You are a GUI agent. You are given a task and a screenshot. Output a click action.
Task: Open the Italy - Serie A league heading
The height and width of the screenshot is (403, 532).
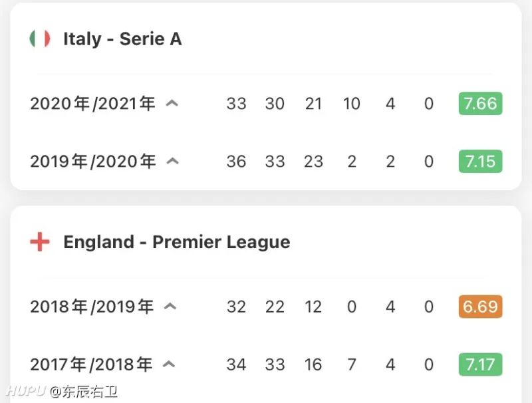[122, 39]
